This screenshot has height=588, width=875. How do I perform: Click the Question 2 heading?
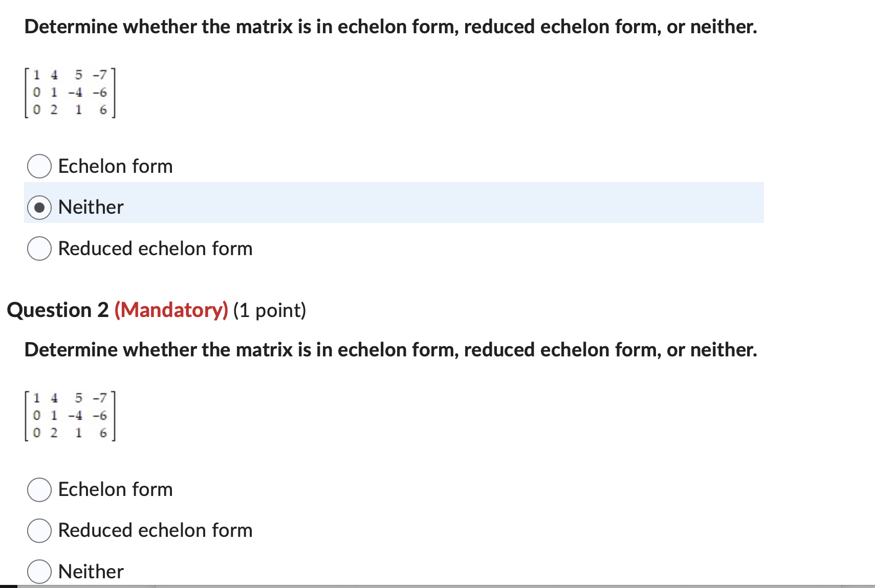58,310
